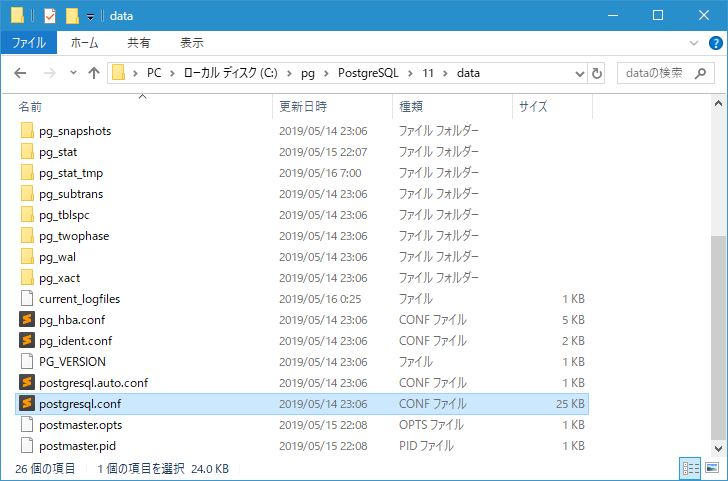Go back with the left arrow button
728x481 pixels.
point(20,73)
